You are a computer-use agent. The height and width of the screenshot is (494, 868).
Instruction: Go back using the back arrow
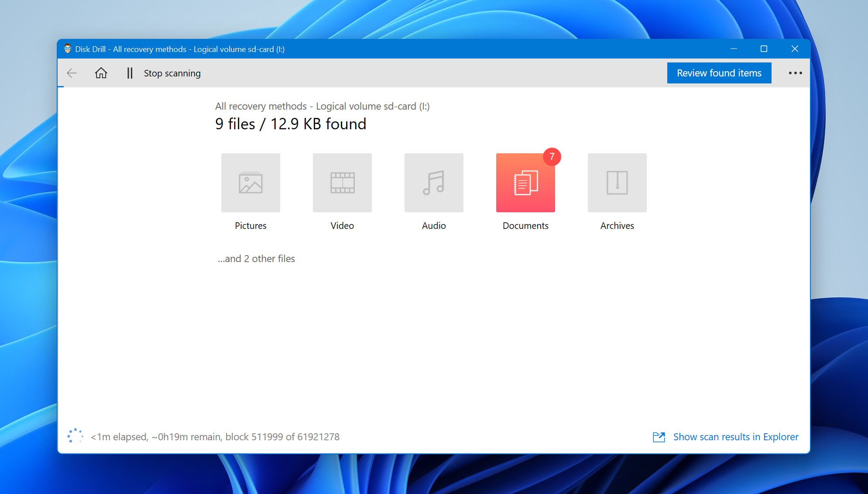[72, 73]
